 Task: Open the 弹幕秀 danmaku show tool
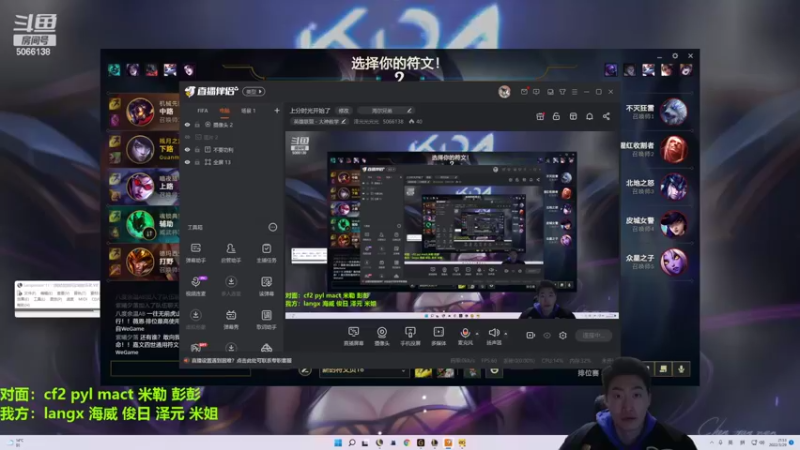click(231, 319)
